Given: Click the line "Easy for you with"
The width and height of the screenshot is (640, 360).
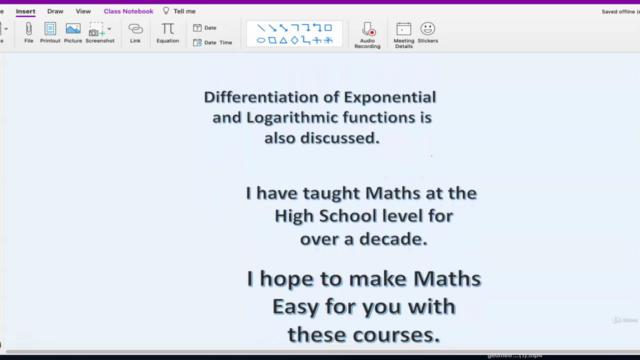Looking at the screenshot, I should coord(364,307).
